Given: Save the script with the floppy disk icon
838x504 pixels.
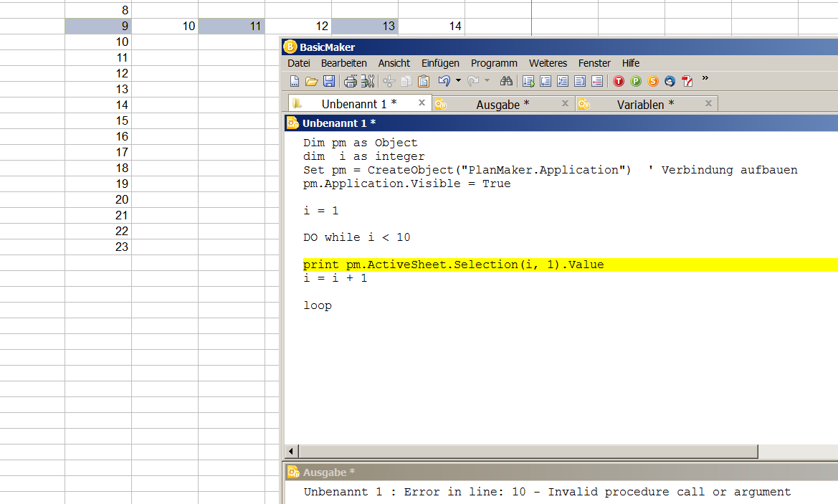Looking at the screenshot, I should [x=329, y=81].
